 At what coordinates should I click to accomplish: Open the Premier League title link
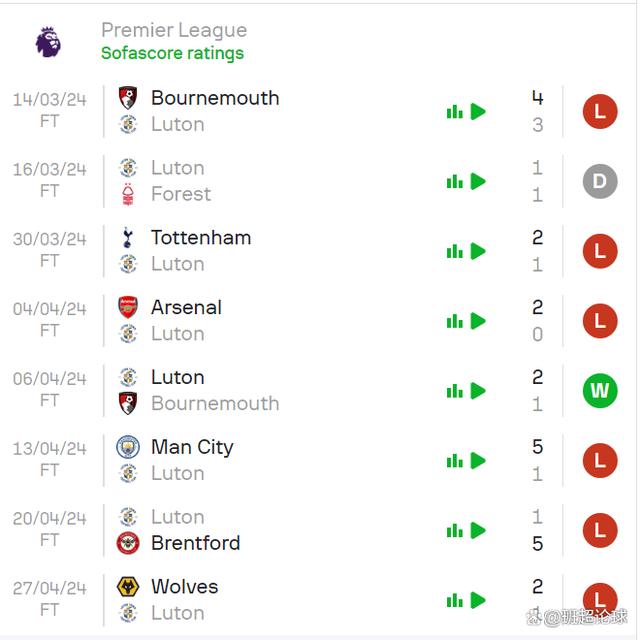174,30
